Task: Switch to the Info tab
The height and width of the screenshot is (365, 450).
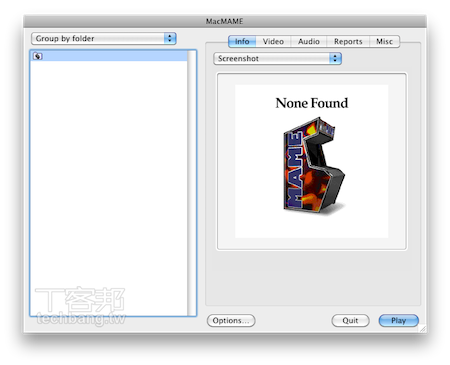Action: point(242,41)
